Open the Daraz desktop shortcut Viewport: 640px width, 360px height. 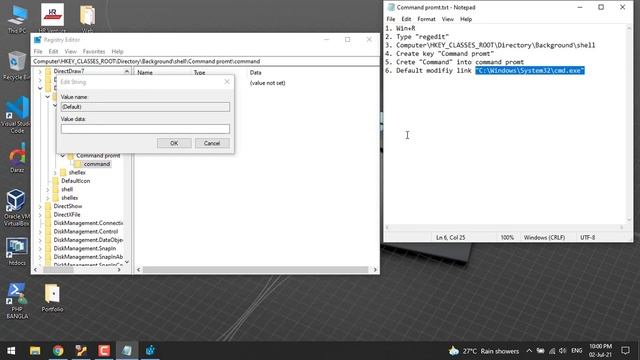[x=17, y=158]
